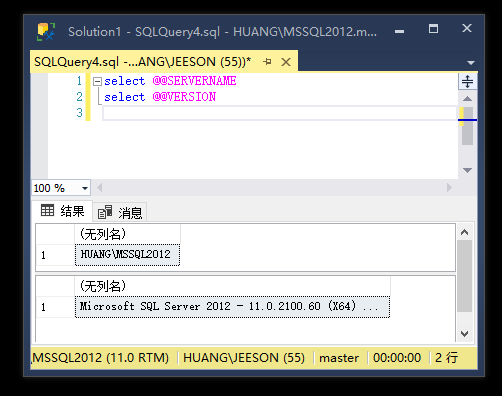Click the first (无列名) column header
Image resolution: width=502 pixels, height=396 pixels.
[x=127, y=234]
